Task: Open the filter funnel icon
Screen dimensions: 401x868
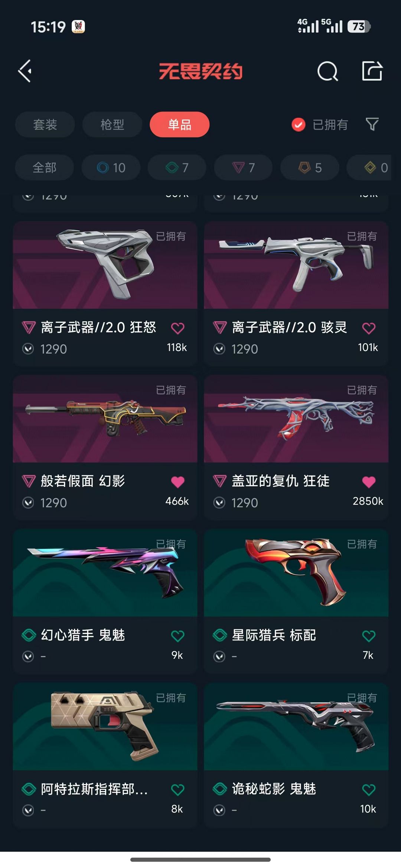Action: pyautogui.click(x=372, y=124)
